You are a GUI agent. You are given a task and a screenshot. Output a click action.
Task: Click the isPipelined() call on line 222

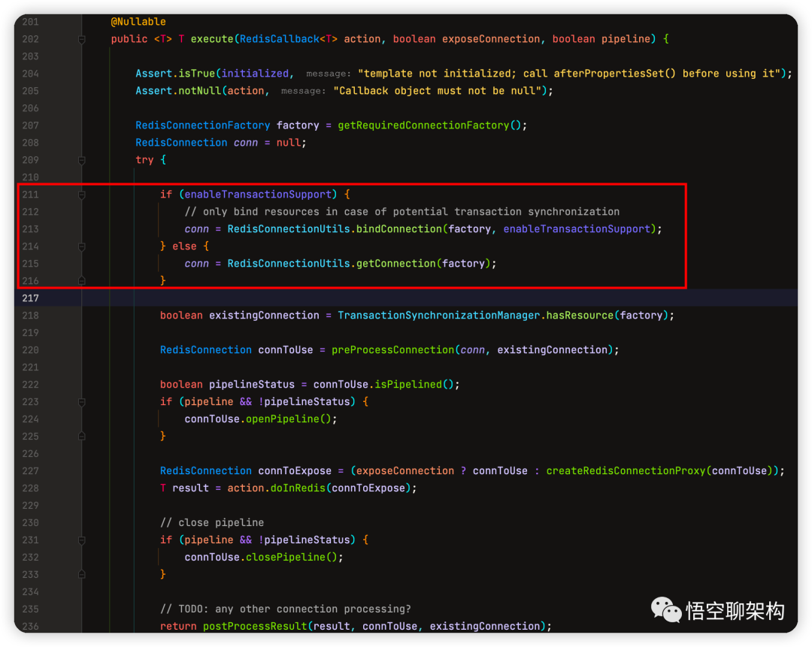tap(414, 384)
